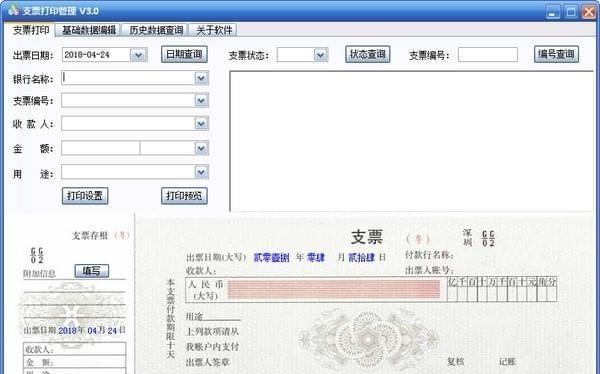The width and height of the screenshot is (600, 374).
Task: Expand the 用途 dropdown arrow
Action: 201,172
